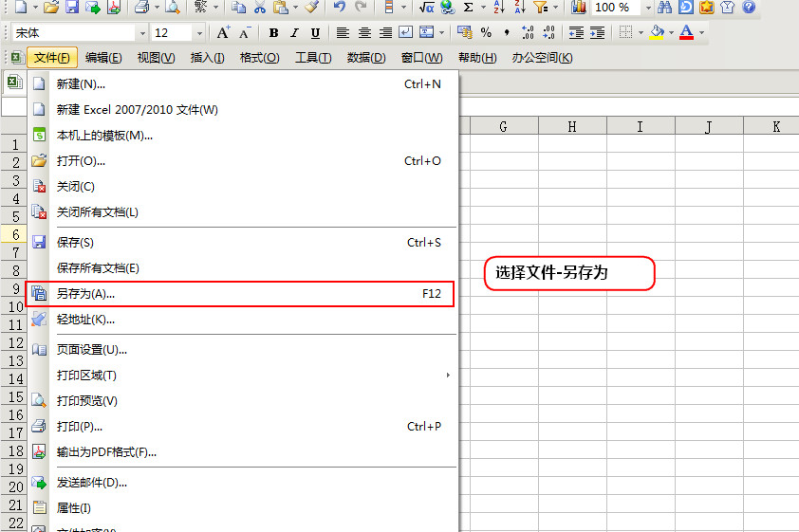The height and width of the screenshot is (532, 799).
Task: Click 页面设置(U)... in the menu
Action: 91,350
